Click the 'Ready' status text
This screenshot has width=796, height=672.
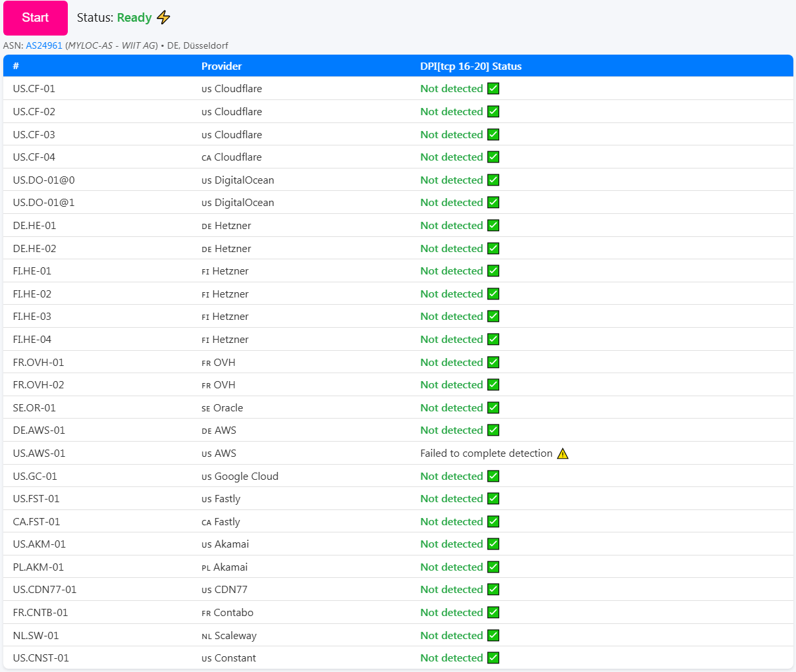point(134,18)
